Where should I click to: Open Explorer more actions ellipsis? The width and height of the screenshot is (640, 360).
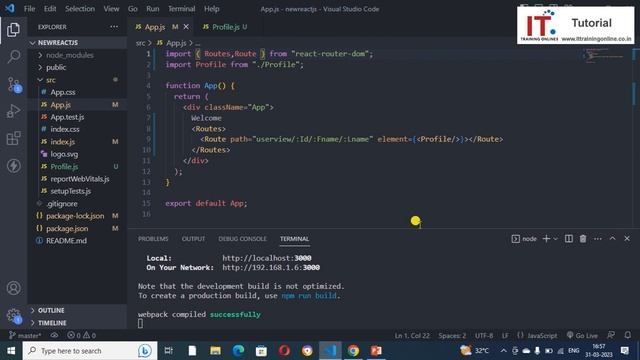click(x=114, y=27)
